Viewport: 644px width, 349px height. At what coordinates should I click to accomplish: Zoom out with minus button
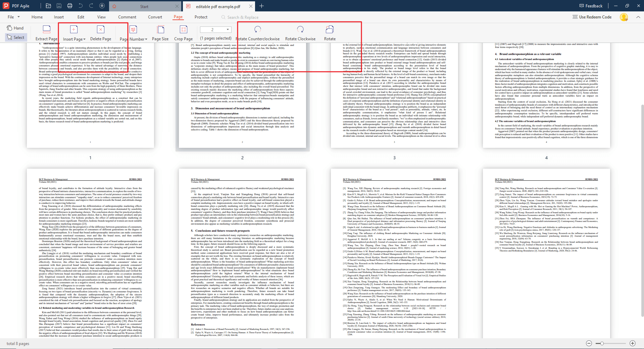click(589, 343)
